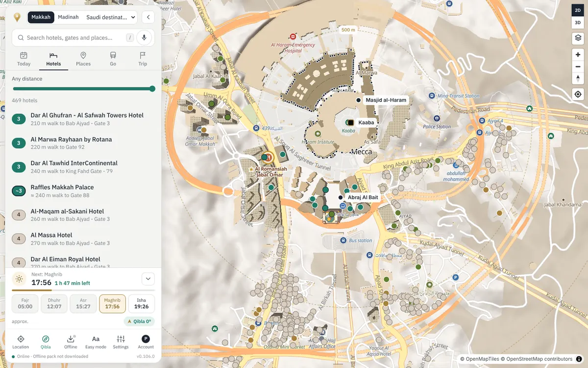The image size is (588, 368).
Task: Open the Account profile
Action: click(146, 342)
